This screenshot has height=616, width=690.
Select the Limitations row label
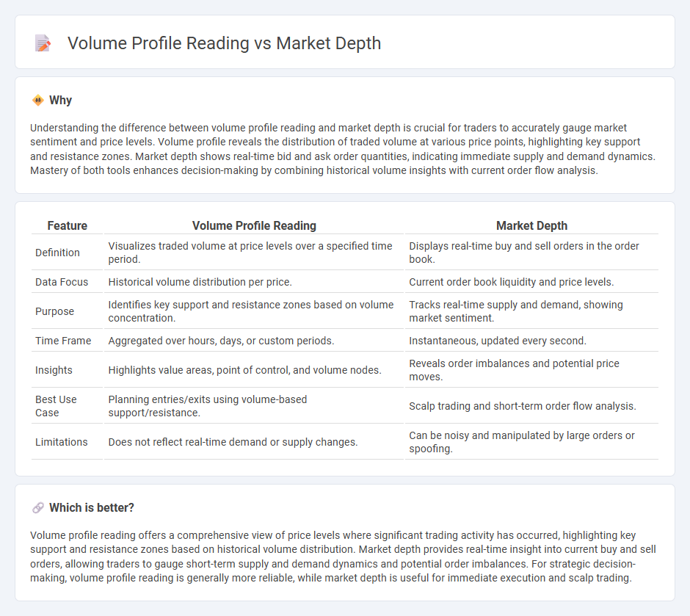[62, 442]
